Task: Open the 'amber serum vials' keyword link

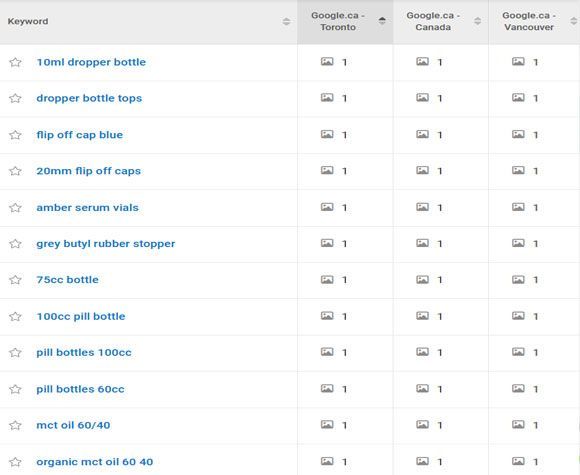Action: (x=87, y=208)
